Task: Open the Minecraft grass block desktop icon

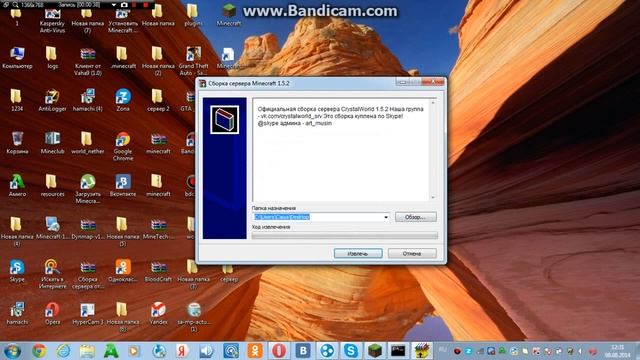Action: point(229,15)
